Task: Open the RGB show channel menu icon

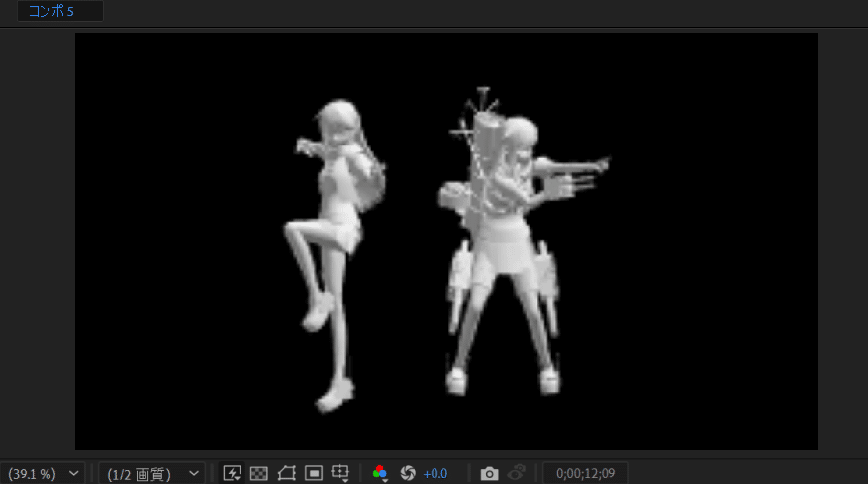Action: coord(380,473)
